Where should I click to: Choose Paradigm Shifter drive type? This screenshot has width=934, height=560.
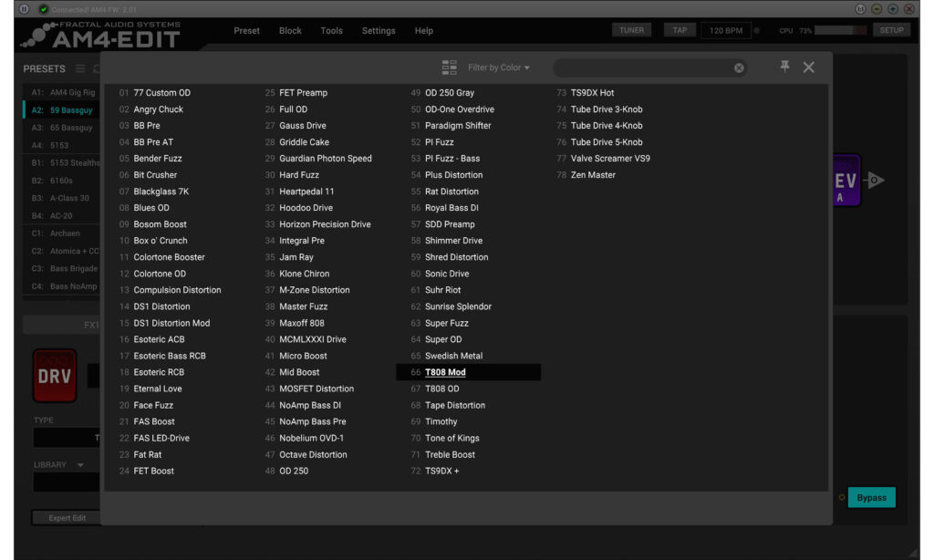(x=458, y=126)
